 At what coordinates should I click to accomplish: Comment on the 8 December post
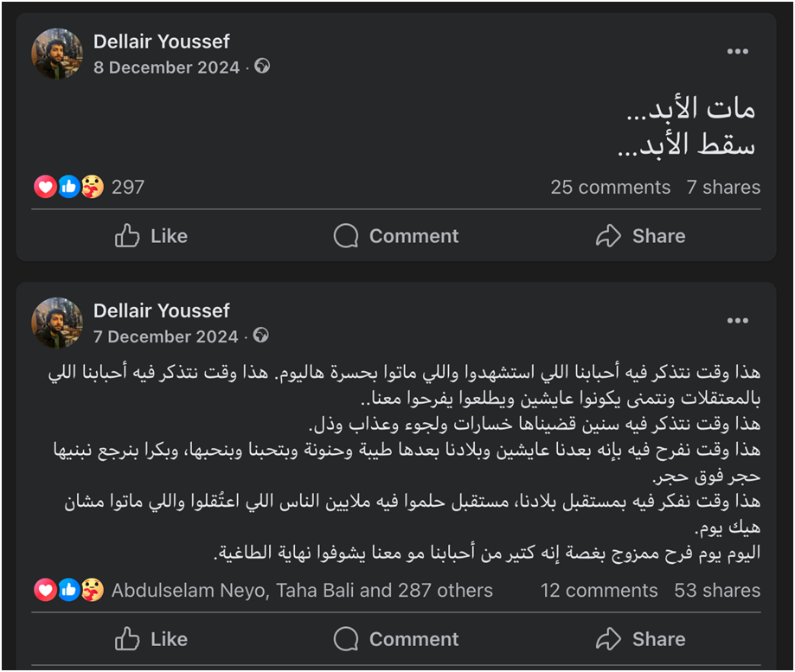396,236
